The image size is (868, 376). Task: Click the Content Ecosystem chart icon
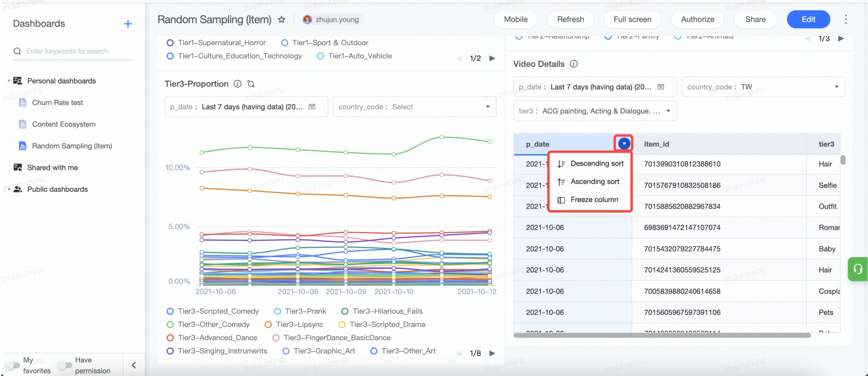tap(23, 124)
